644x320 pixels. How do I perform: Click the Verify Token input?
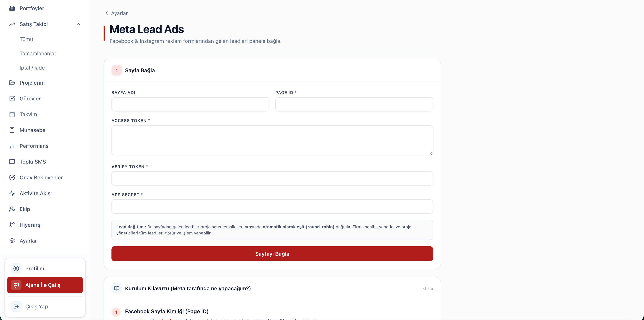point(272,178)
